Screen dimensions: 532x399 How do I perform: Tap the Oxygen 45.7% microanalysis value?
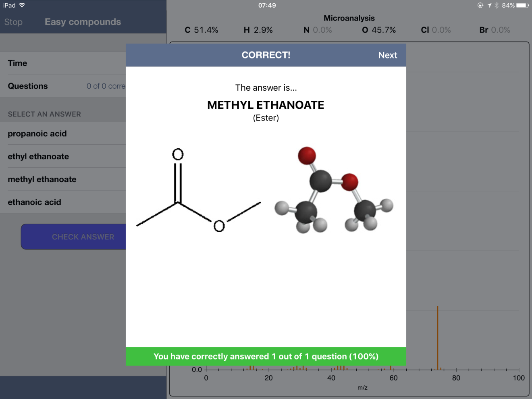click(379, 30)
